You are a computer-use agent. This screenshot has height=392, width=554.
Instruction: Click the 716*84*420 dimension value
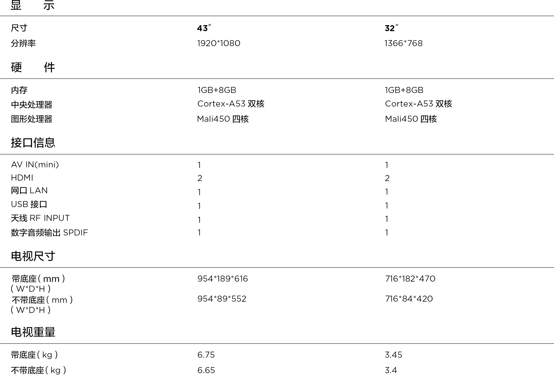[x=409, y=299]
